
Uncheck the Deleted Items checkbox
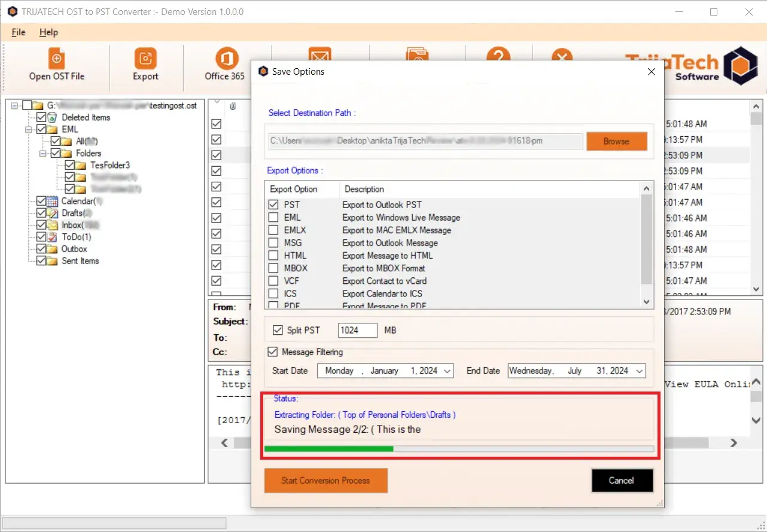point(41,117)
